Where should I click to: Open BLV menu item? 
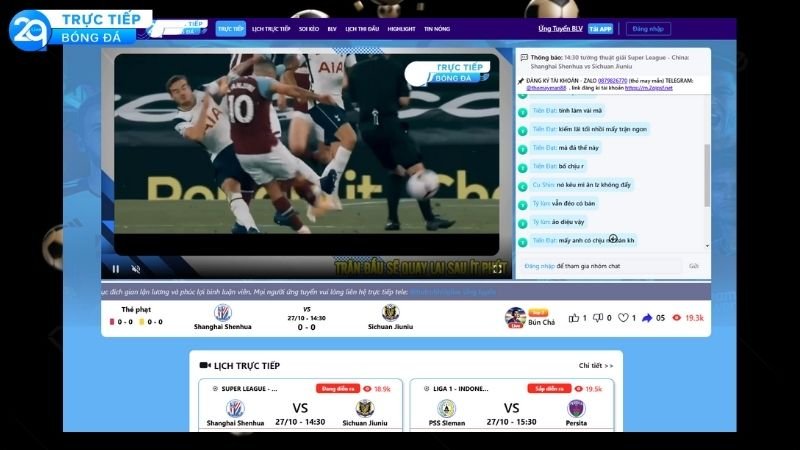[332, 29]
